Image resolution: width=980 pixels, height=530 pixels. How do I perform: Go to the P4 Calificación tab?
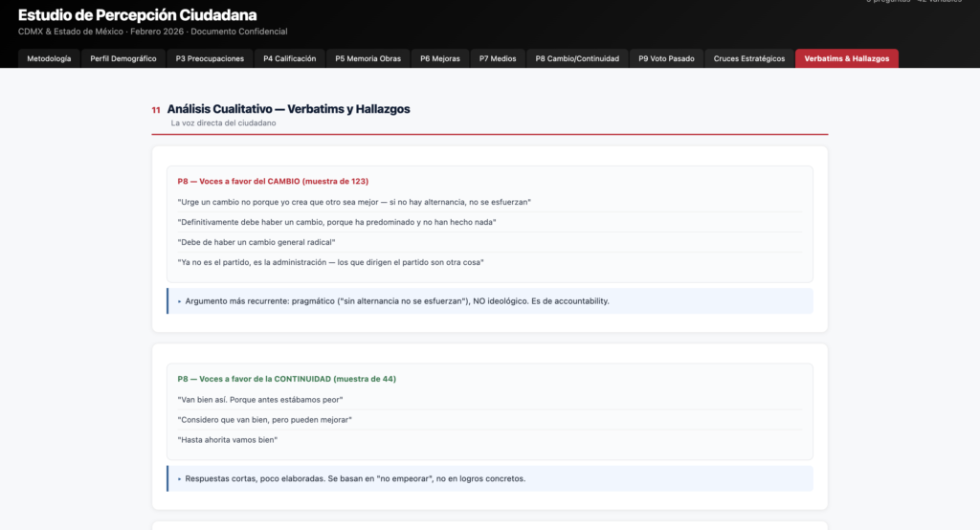click(x=289, y=58)
